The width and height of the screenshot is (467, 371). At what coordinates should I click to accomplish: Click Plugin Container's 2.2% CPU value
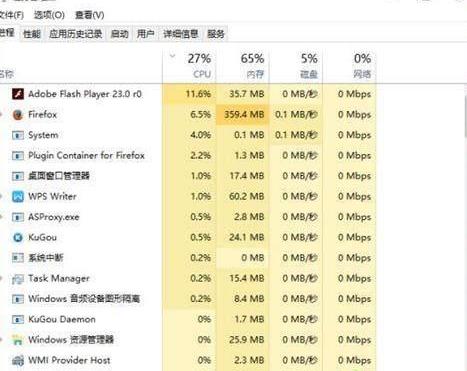[x=200, y=156]
